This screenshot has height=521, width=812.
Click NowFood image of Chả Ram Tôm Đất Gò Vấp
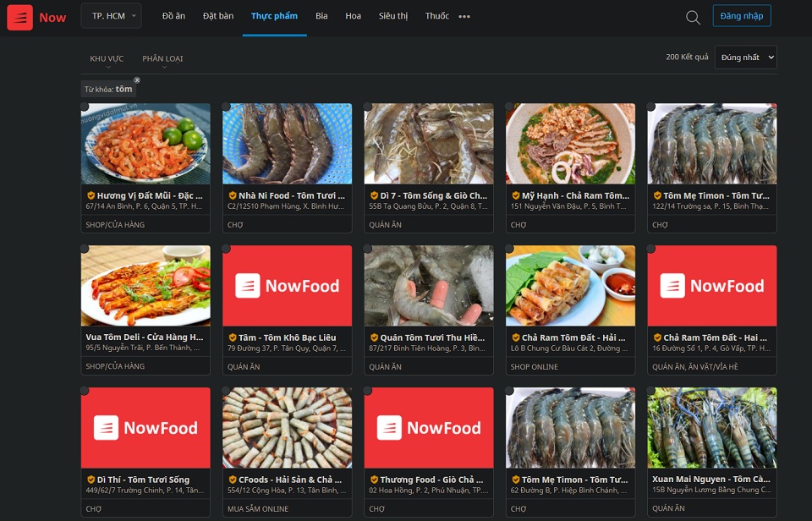click(x=712, y=285)
